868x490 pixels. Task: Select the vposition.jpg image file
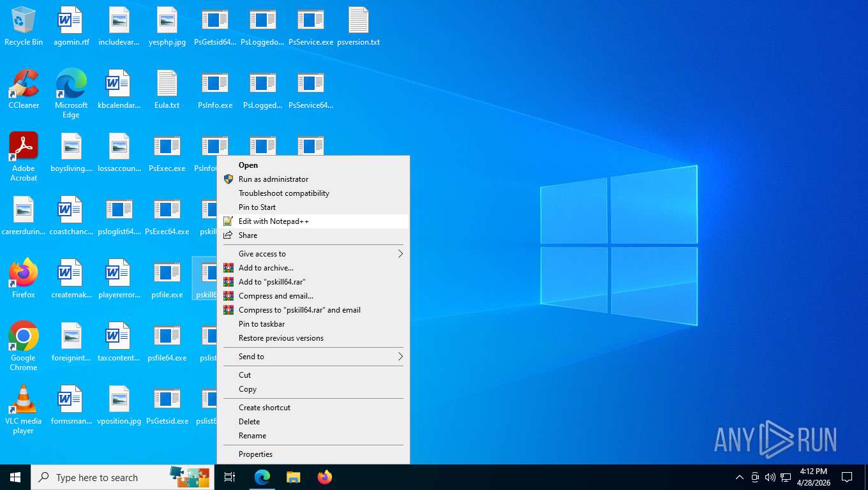point(119,406)
